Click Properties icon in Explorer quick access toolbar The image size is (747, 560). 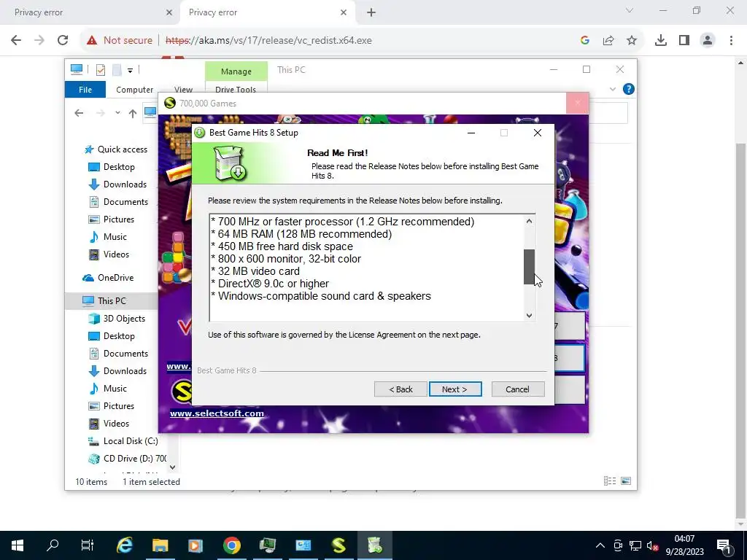point(101,70)
